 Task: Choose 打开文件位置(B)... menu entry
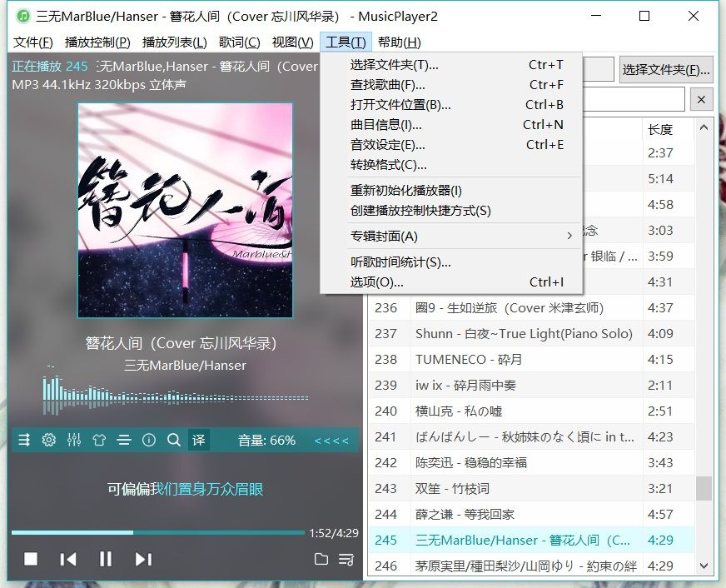point(451,105)
